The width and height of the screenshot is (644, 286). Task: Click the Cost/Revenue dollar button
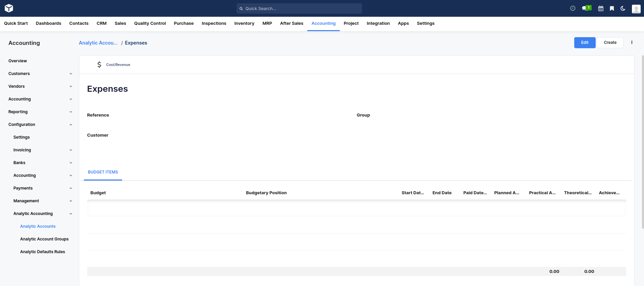click(x=114, y=65)
